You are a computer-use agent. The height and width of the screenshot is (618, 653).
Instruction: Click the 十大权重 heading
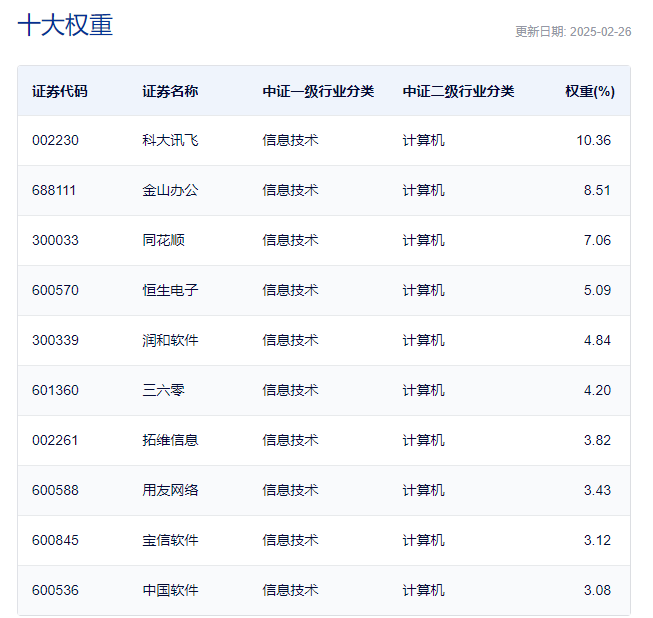(x=65, y=25)
